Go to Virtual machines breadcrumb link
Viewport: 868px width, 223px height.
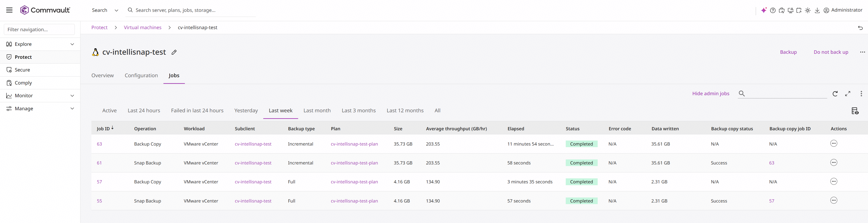point(142,28)
